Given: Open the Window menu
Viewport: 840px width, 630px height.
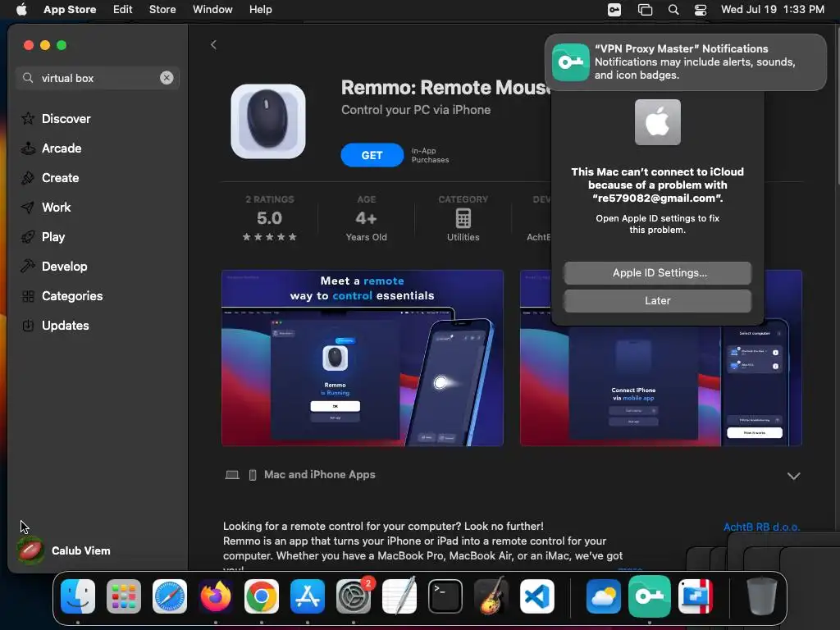Looking at the screenshot, I should point(212,9).
